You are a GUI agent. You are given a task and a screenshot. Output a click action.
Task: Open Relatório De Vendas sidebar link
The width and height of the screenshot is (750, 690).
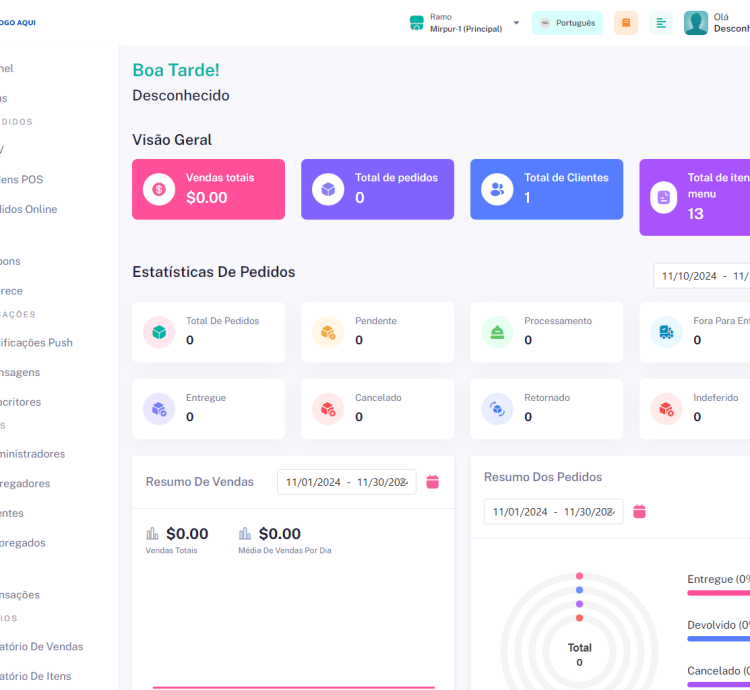point(40,646)
